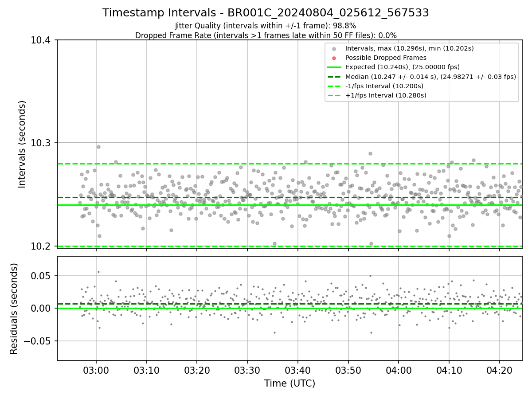Click legend entry '+1/fps Interval (10.280s)'
This screenshot has height=399, width=532.
coord(386,95)
